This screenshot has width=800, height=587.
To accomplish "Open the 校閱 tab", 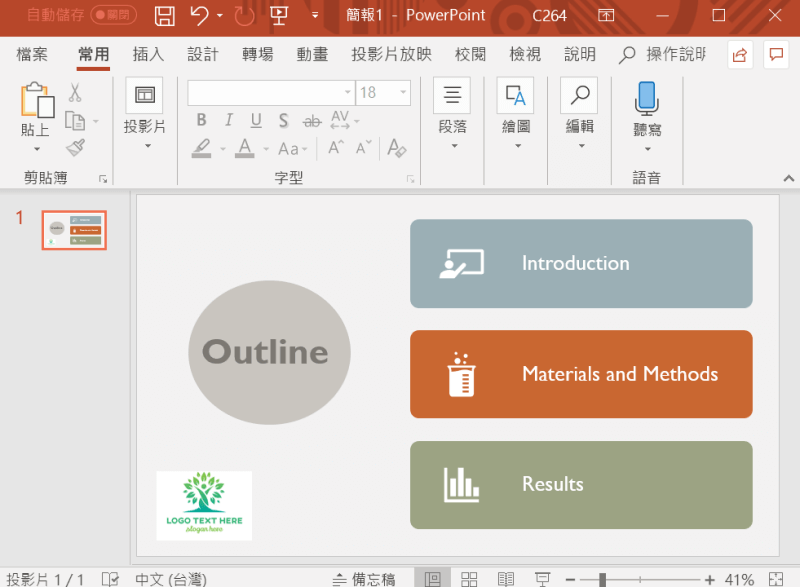I will point(470,54).
